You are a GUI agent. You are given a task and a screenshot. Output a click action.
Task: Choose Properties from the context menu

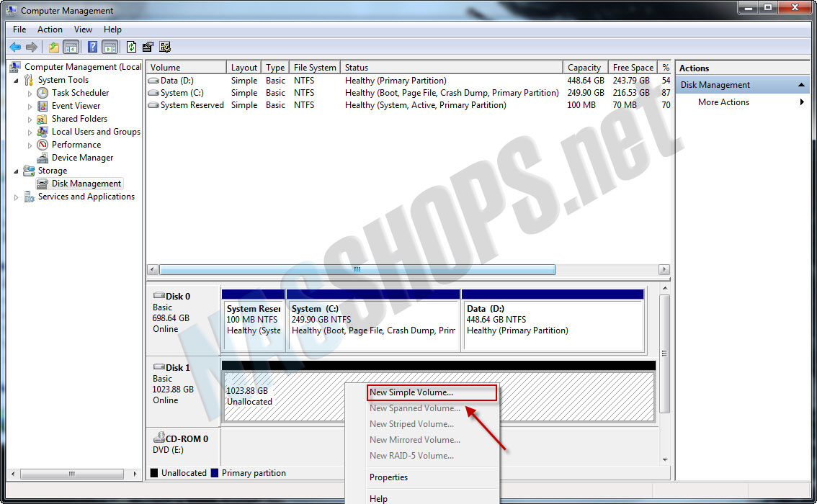point(388,477)
